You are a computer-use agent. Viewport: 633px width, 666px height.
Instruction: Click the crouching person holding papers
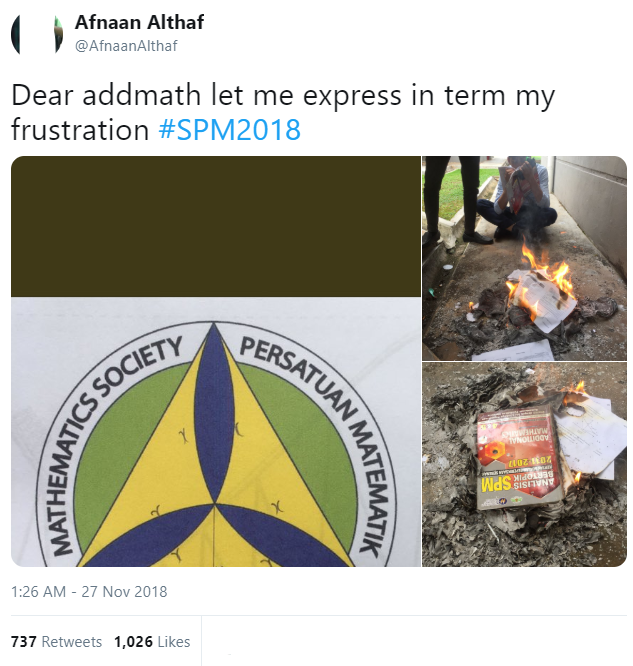pyautogui.click(x=516, y=198)
